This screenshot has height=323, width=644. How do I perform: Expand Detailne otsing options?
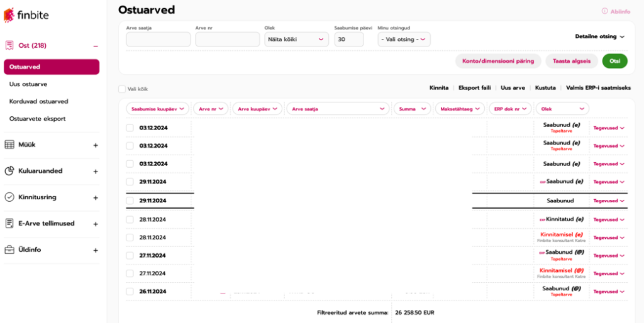[599, 36]
